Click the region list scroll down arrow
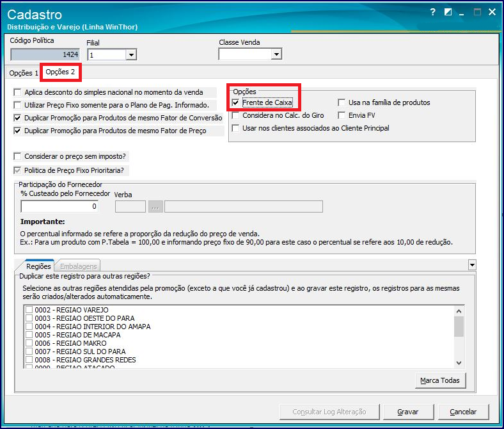 [x=459, y=363]
